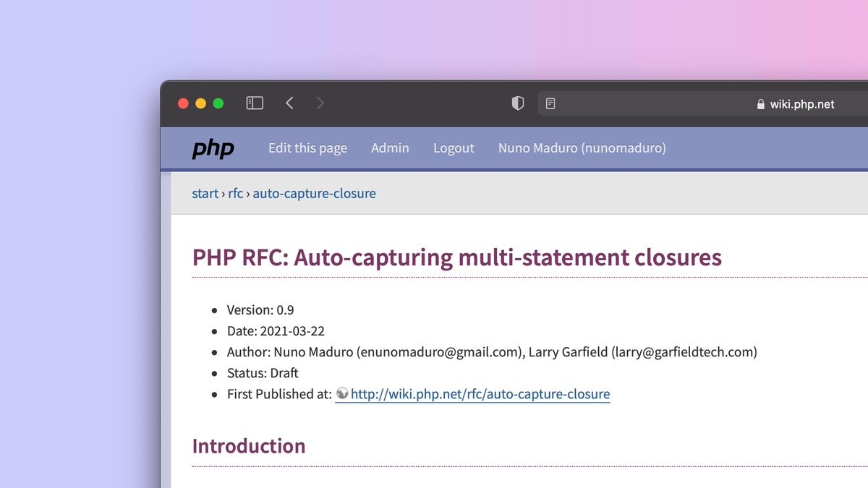Go back with the left chevron
The height and width of the screenshot is (488, 868).
289,103
